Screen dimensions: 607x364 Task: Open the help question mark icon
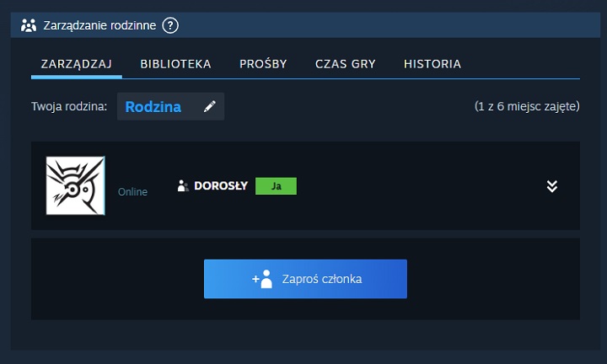[x=170, y=25]
